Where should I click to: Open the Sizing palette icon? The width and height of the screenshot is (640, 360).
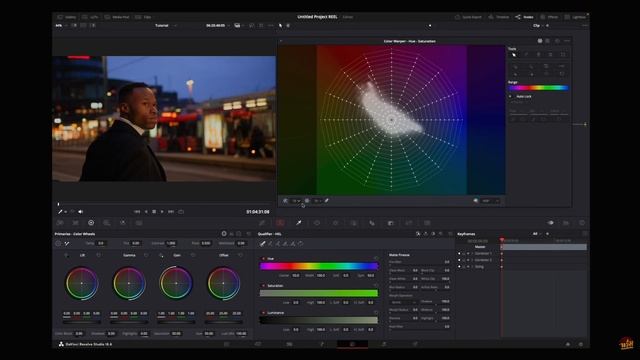pos(409,223)
